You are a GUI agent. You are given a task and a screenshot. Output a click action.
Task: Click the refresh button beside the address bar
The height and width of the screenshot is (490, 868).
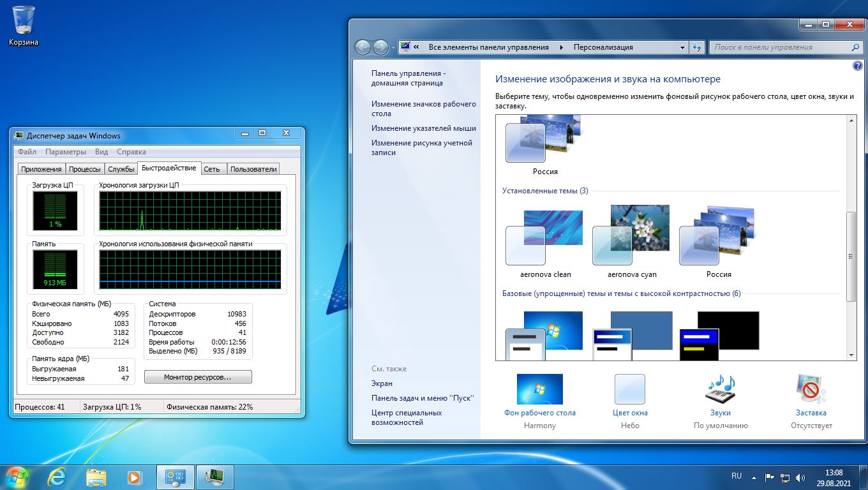[697, 47]
